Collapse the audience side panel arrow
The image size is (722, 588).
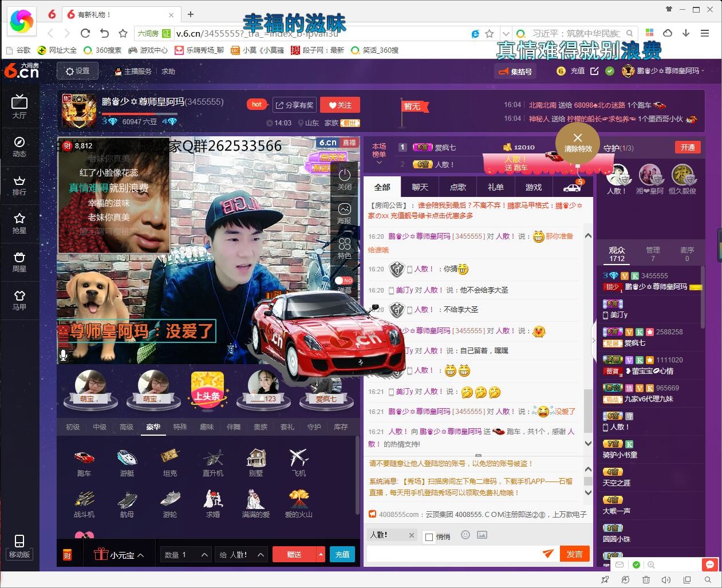[594, 340]
